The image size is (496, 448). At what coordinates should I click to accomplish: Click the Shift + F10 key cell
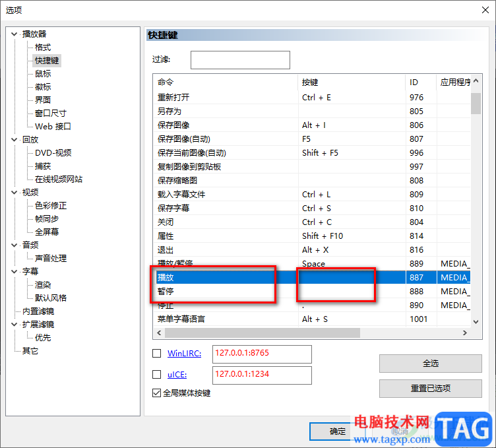tap(352, 236)
